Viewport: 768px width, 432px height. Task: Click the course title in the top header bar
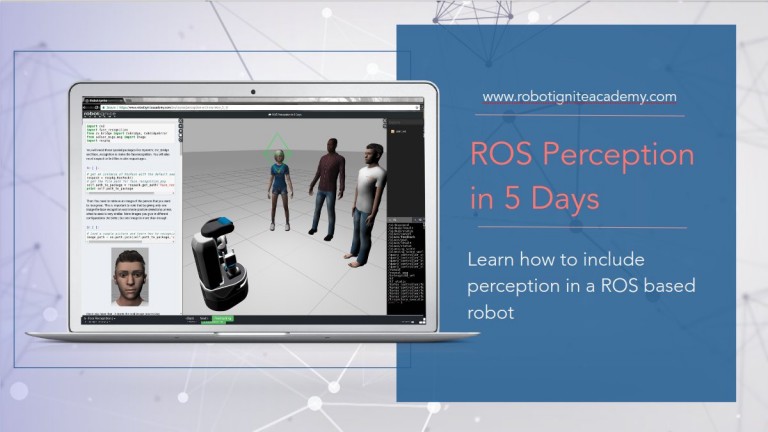285,115
